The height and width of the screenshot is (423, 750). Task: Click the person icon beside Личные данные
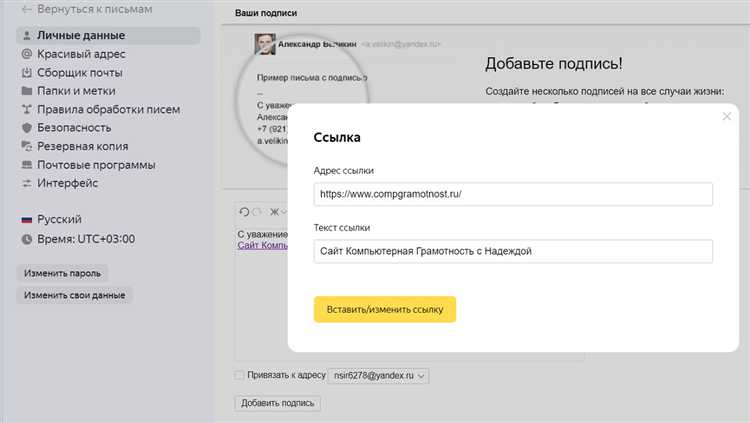[x=27, y=35]
